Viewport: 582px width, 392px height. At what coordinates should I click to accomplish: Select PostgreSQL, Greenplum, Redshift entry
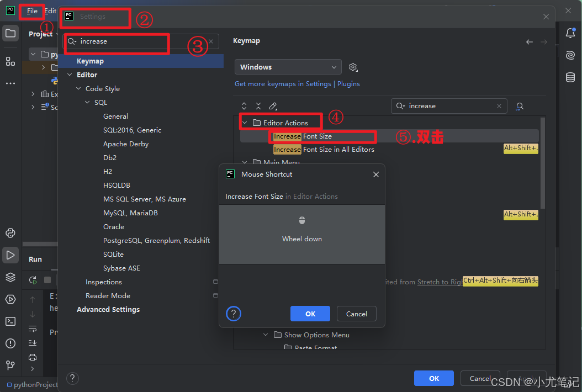pos(156,240)
